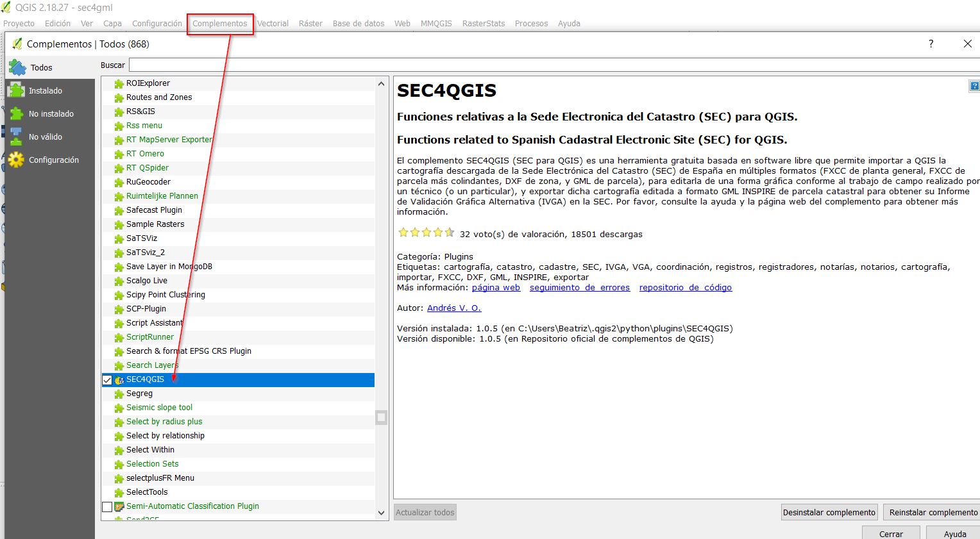Image resolution: width=980 pixels, height=539 pixels.
Task: Open the Proyecto menu
Action: coord(19,24)
